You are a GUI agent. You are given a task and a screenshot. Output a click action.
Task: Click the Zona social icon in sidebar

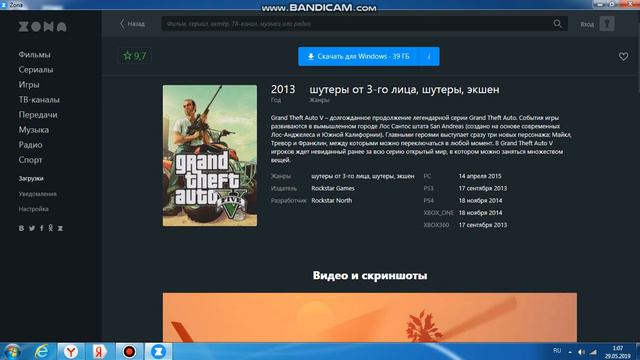tap(60, 228)
